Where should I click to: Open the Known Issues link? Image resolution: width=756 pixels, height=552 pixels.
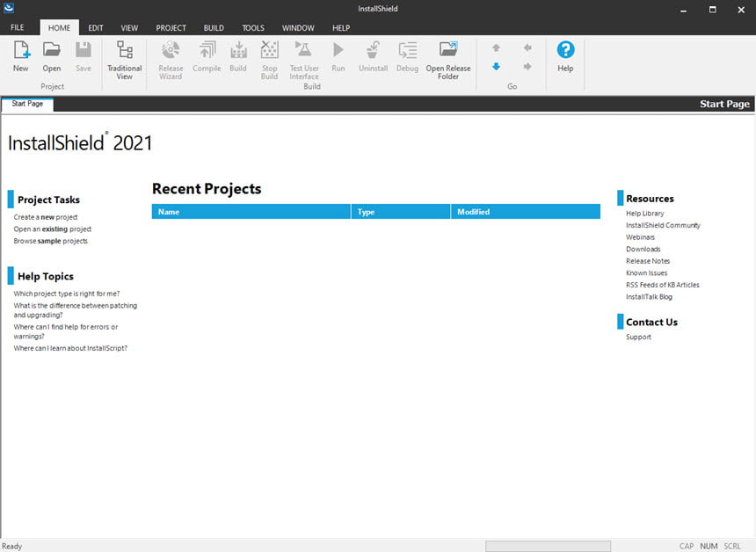tap(646, 272)
